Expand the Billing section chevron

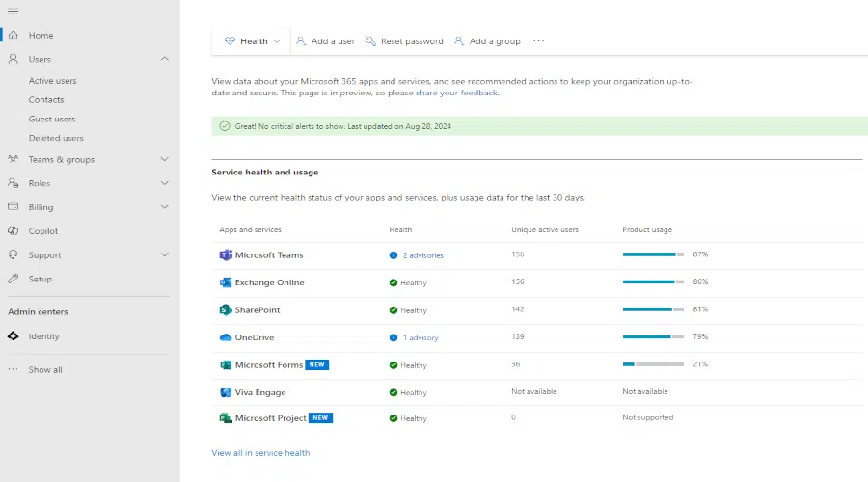coord(164,207)
